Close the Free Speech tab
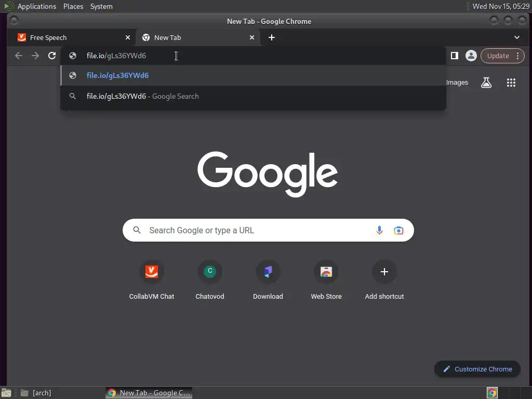Screen dimensions: 532x399 point(128,37)
